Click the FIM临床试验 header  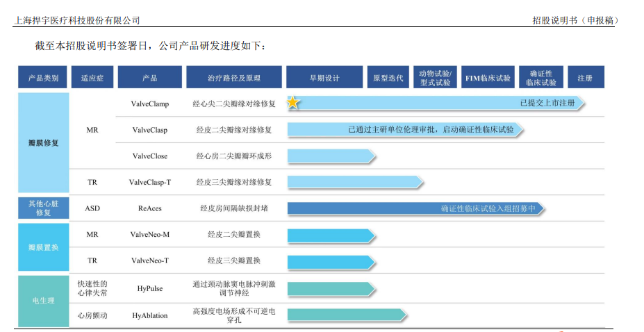(488, 77)
